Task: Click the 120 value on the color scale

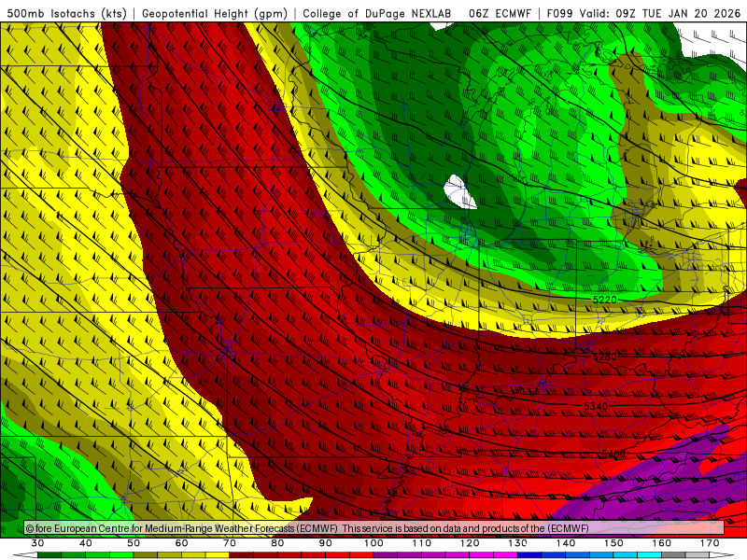Action: (470, 543)
